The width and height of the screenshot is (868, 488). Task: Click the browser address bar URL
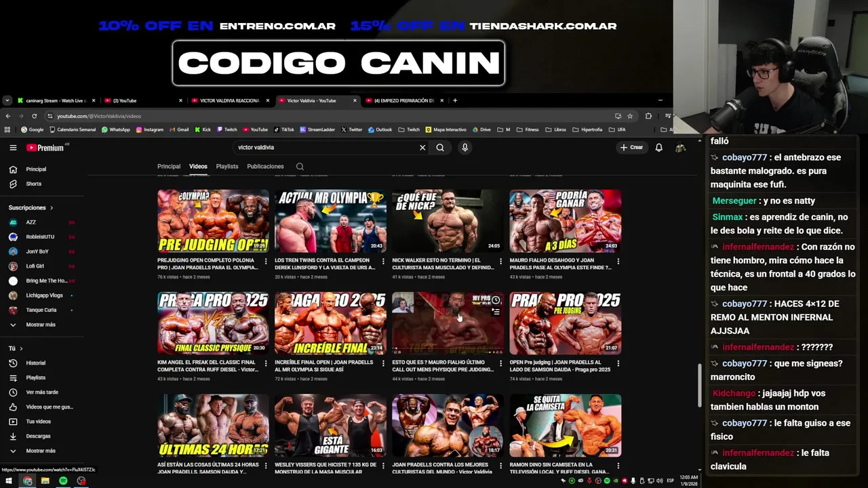pos(99,116)
